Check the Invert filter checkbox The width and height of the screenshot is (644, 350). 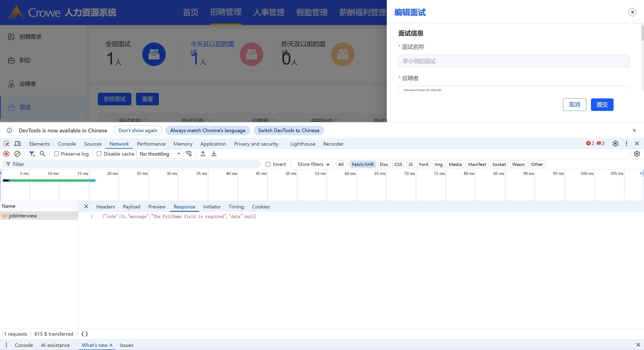268,164
